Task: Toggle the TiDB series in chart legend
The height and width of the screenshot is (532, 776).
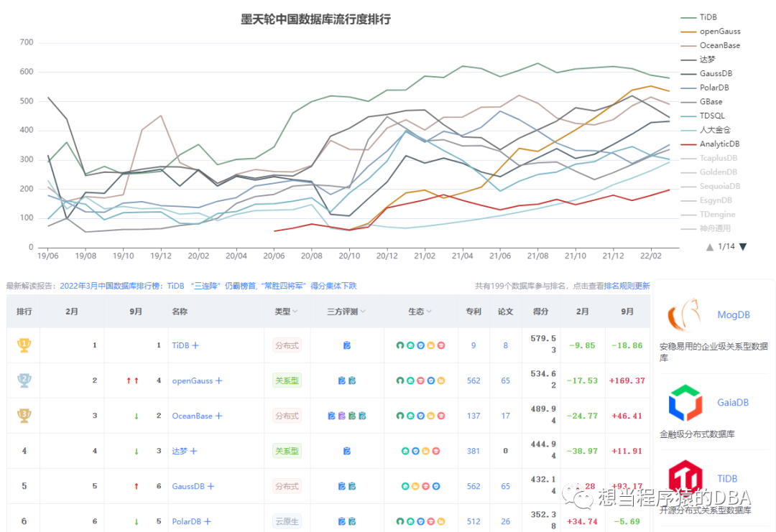Action: tap(699, 17)
